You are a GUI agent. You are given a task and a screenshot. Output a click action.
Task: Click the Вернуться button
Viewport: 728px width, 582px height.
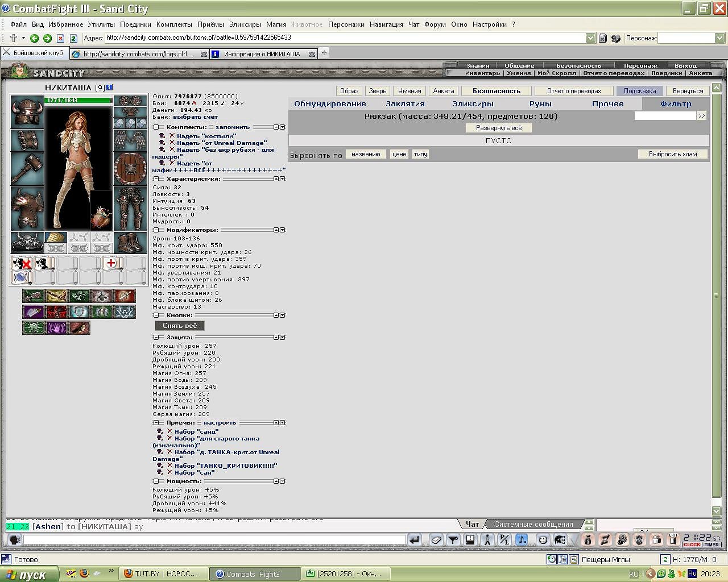pos(688,91)
